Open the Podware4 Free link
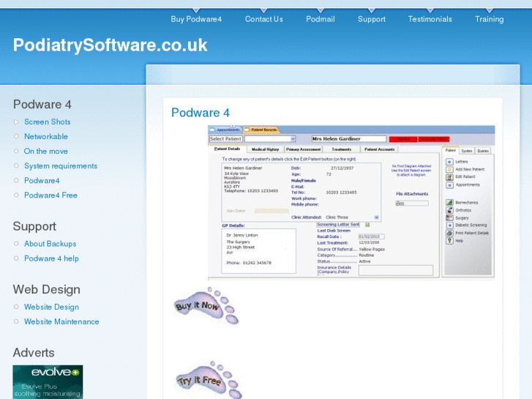This screenshot has width=532, height=399. [x=50, y=195]
